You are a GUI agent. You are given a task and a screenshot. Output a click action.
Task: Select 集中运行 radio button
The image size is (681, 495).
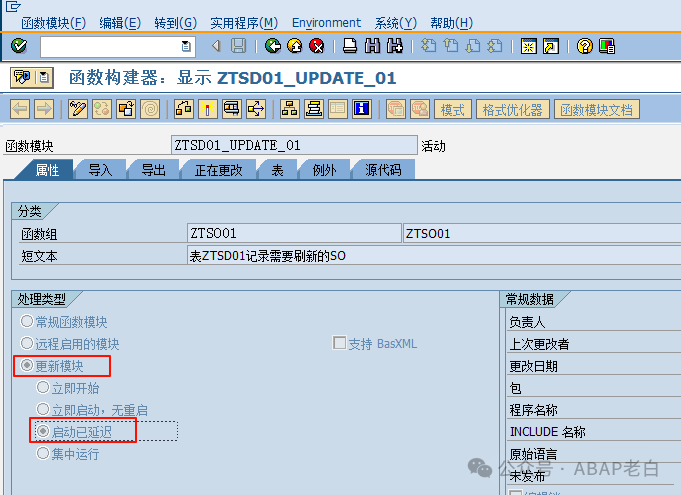click(43, 453)
